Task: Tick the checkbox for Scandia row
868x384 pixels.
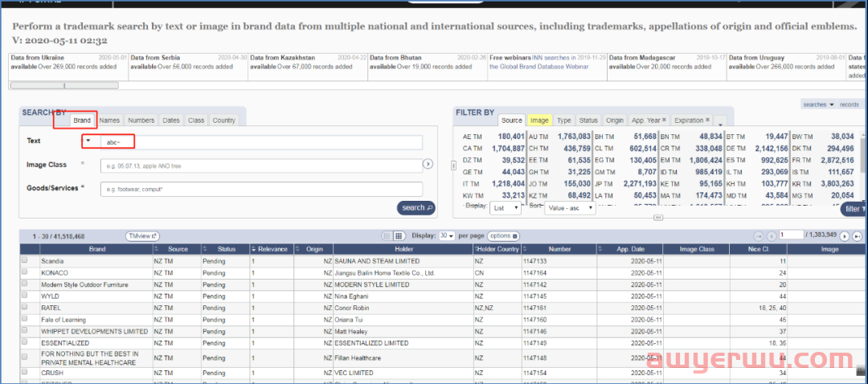Action: point(24,261)
